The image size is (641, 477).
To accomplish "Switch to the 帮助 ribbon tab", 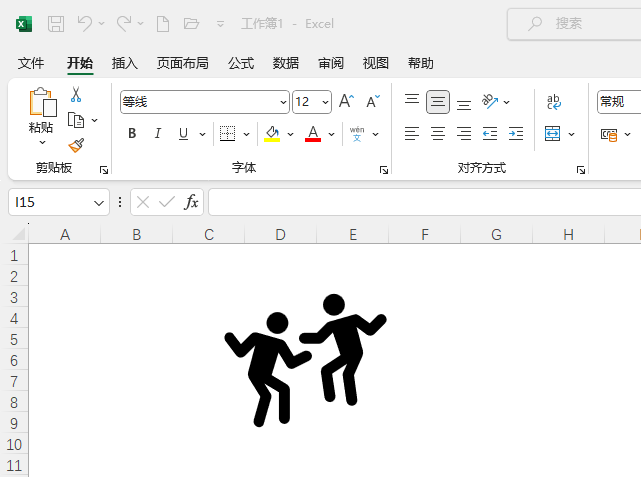I will coord(421,63).
